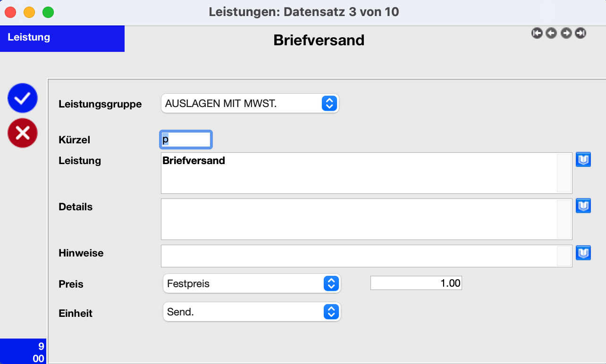Open book icon beside Hinweise field
Image resolution: width=606 pixels, height=364 pixels.
pos(583,253)
